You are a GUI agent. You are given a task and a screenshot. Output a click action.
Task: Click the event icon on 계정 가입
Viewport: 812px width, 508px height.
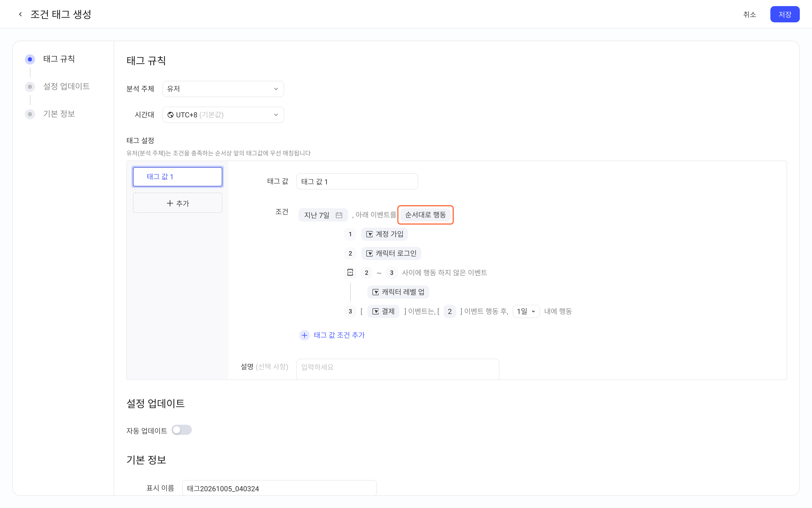coord(369,234)
